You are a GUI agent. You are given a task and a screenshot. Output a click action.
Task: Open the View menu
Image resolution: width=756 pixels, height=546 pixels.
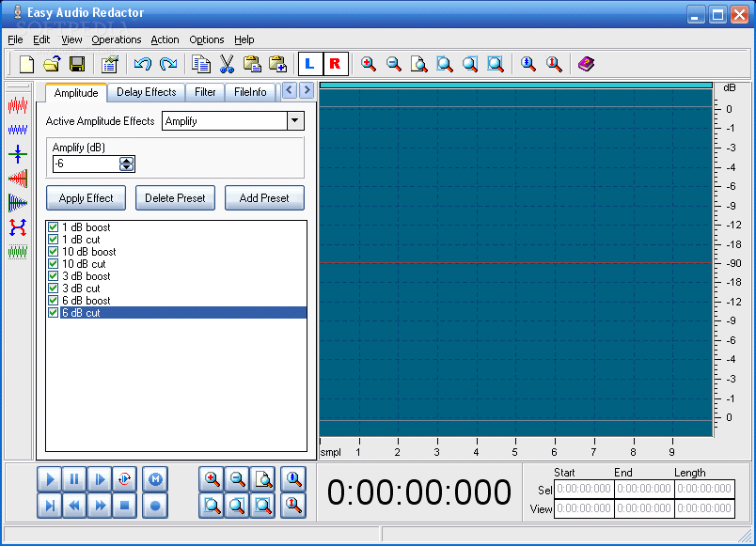click(71, 39)
